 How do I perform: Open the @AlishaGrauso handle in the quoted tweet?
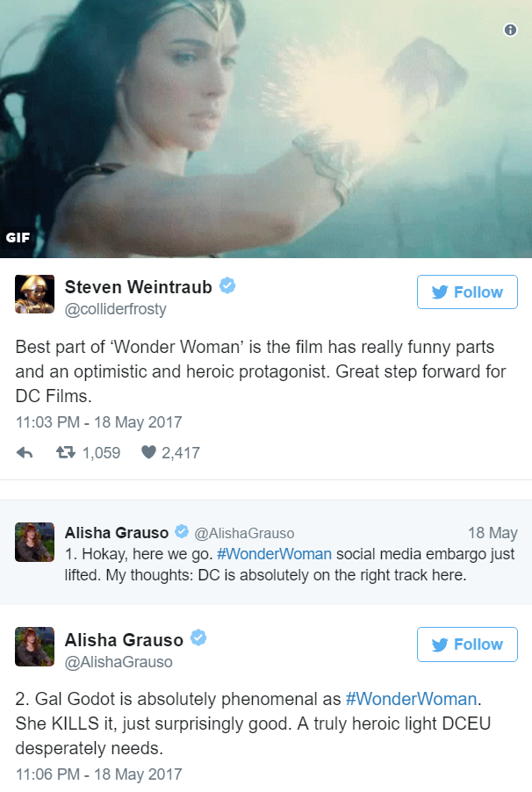pyautogui.click(x=244, y=533)
